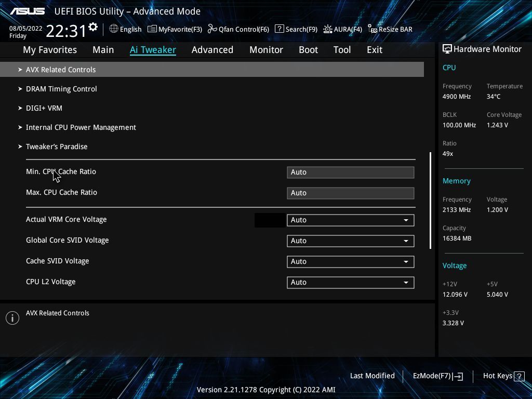532x399 pixels.
Task: Click Max. CPU Cache Ratio input field
Action: click(x=351, y=193)
